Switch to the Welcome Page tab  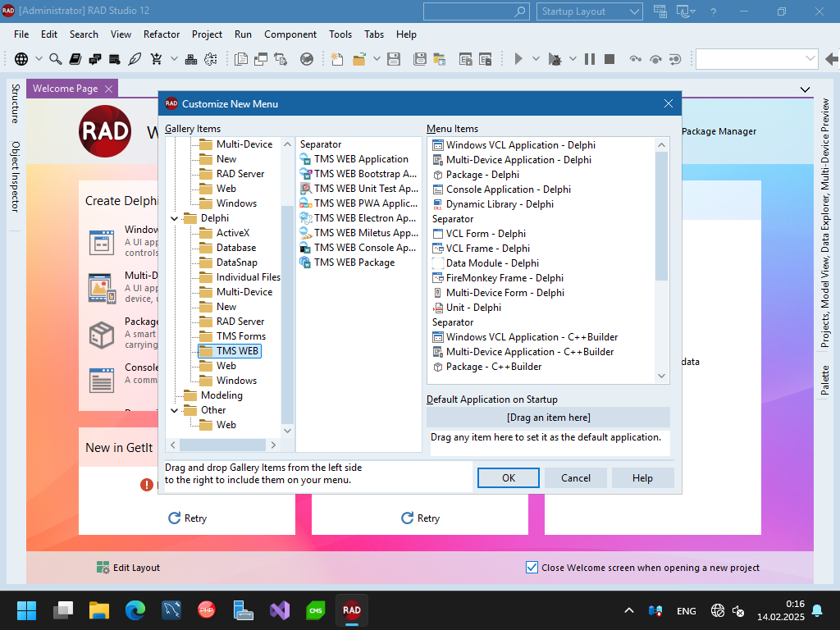(66, 89)
